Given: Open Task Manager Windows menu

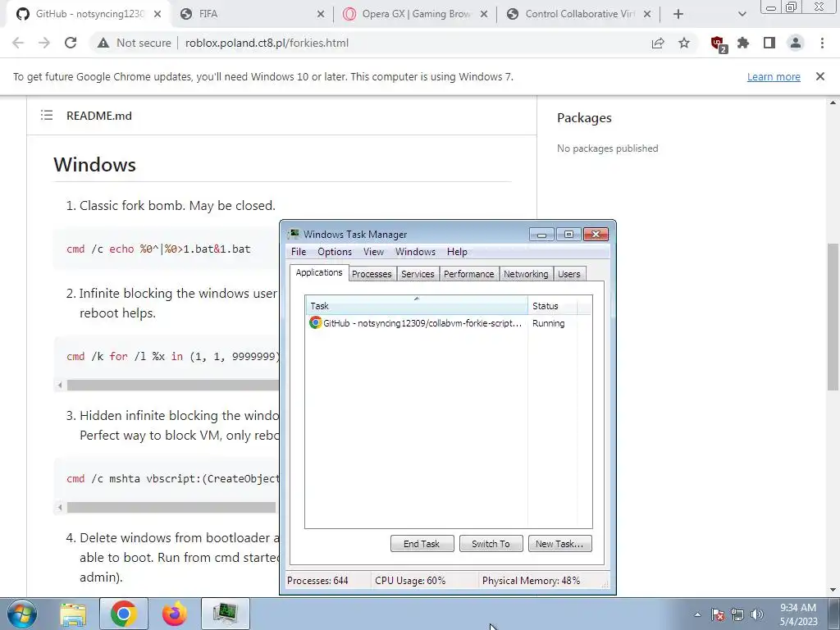Looking at the screenshot, I should pos(415,252).
